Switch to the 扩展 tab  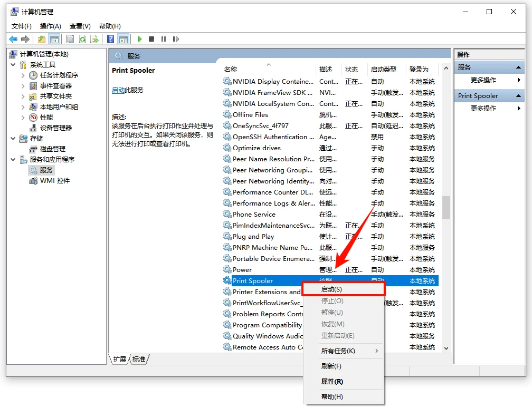[120, 359]
